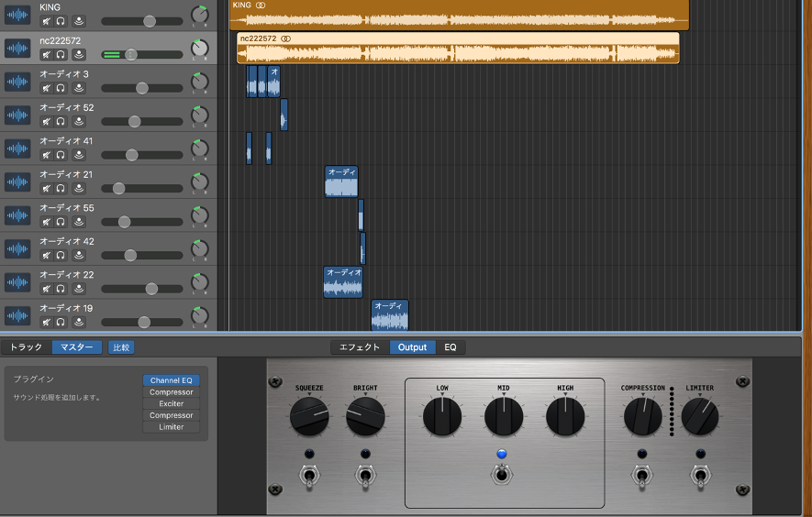
Task: Solo the オーディオ 21 track
Action: [61, 189]
